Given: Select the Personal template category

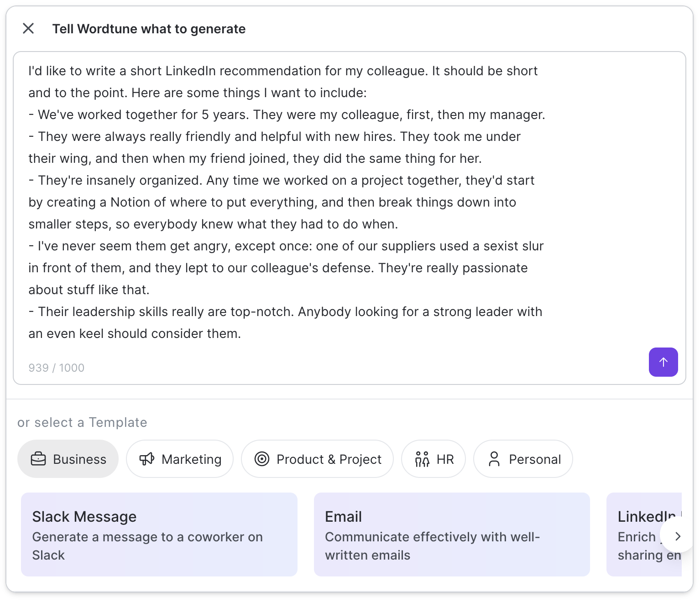Looking at the screenshot, I should point(523,459).
